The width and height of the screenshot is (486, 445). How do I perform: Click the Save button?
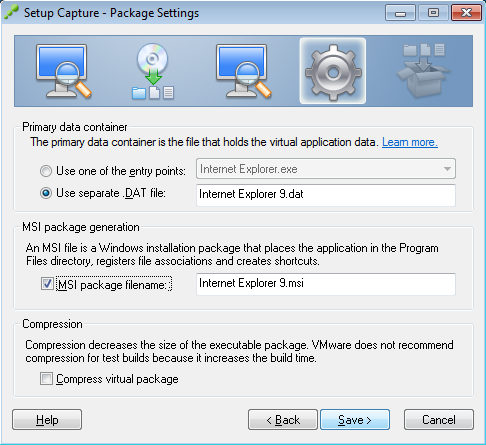355,420
